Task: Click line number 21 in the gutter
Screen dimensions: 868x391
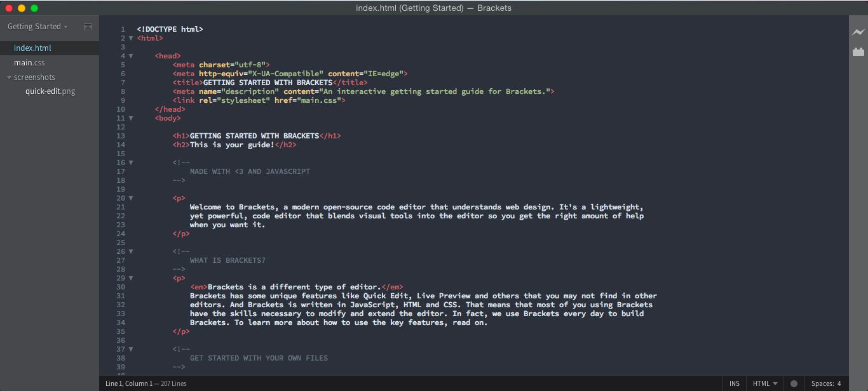Action: [x=121, y=207]
